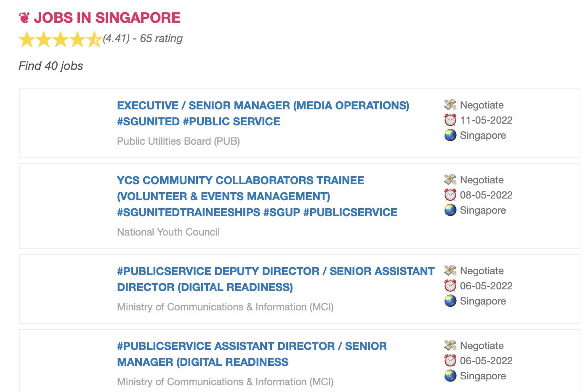Click the 06-05-2022 date on Deputy Director job
The height and width of the screenshot is (392, 588).
486,286
